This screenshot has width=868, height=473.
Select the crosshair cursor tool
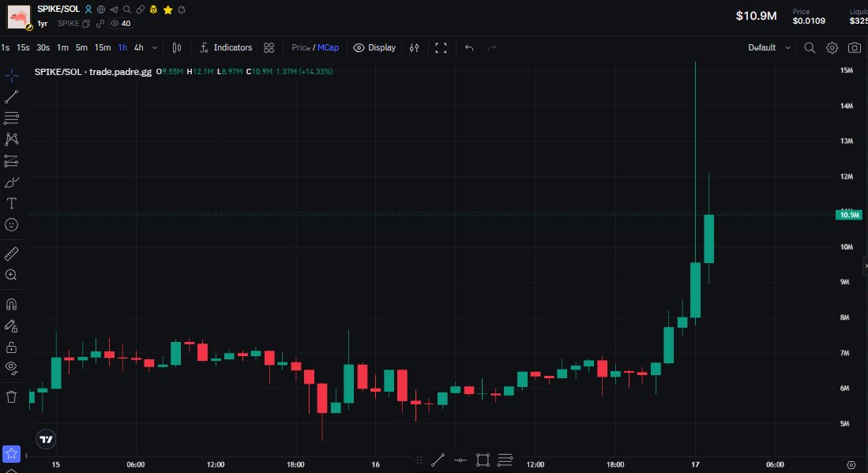pos(11,75)
